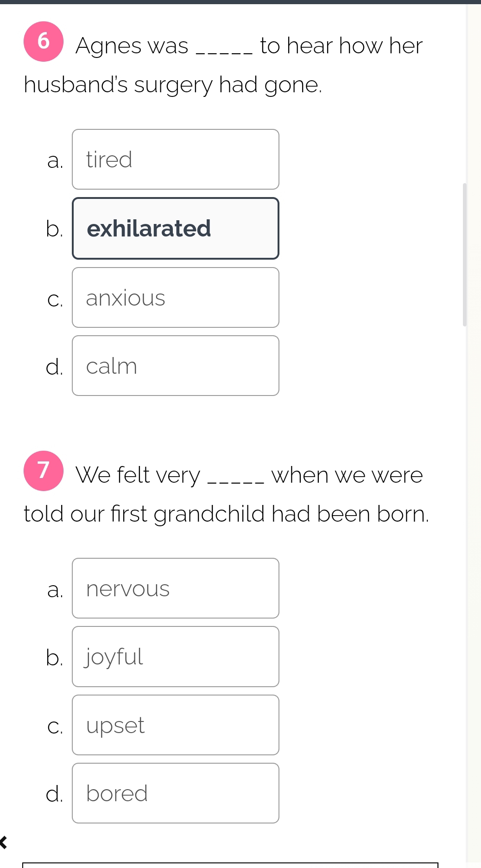Click label "c." next to upset
481x868 pixels.
coord(54,727)
